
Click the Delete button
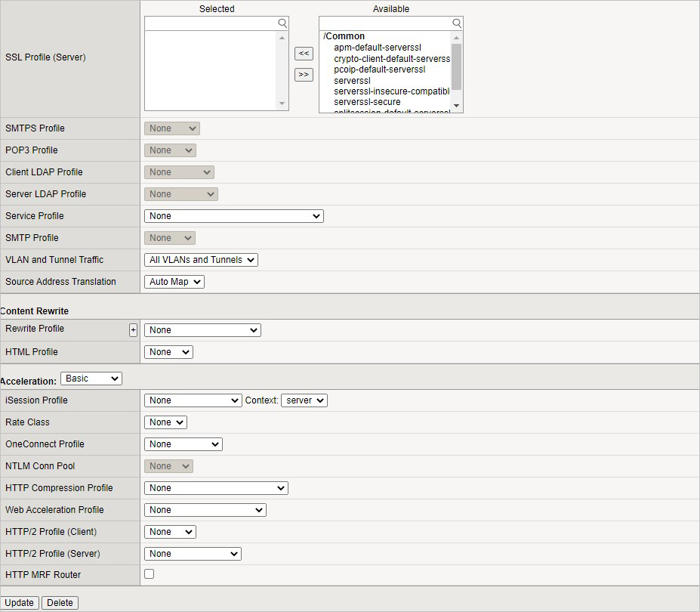pos(60,602)
